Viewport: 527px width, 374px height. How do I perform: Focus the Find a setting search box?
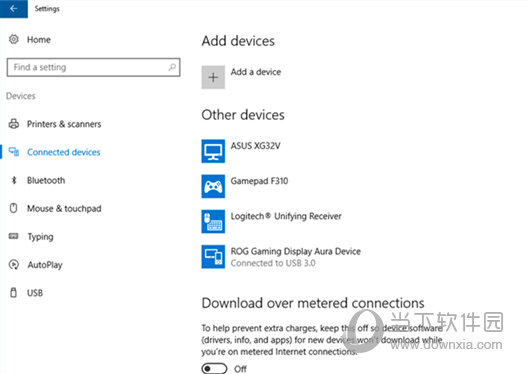coord(93,67)
